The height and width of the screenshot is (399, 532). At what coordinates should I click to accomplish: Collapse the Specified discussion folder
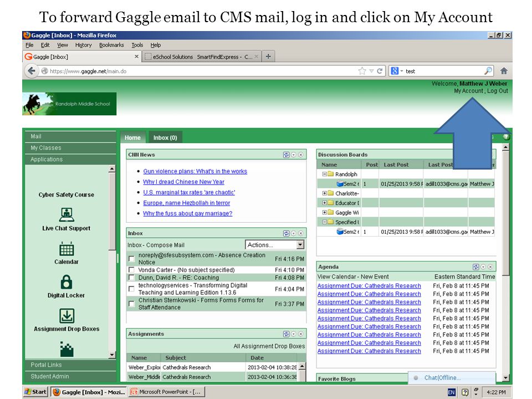click(324, 222)
